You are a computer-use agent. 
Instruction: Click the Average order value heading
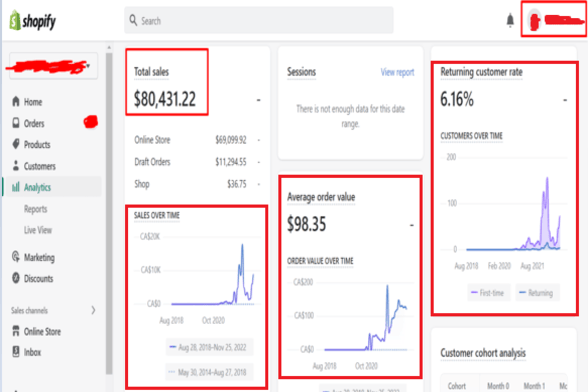click(x=321, y=197)
